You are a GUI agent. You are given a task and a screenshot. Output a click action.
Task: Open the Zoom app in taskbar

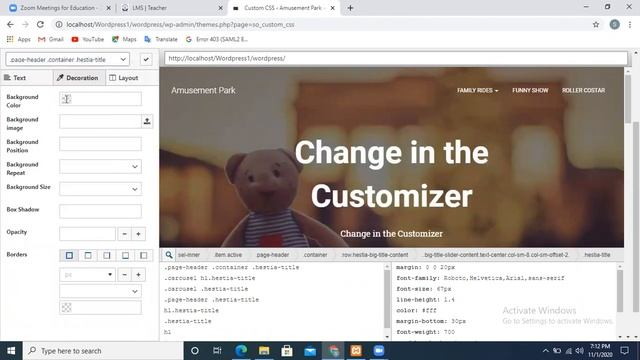tap(379, 351)
